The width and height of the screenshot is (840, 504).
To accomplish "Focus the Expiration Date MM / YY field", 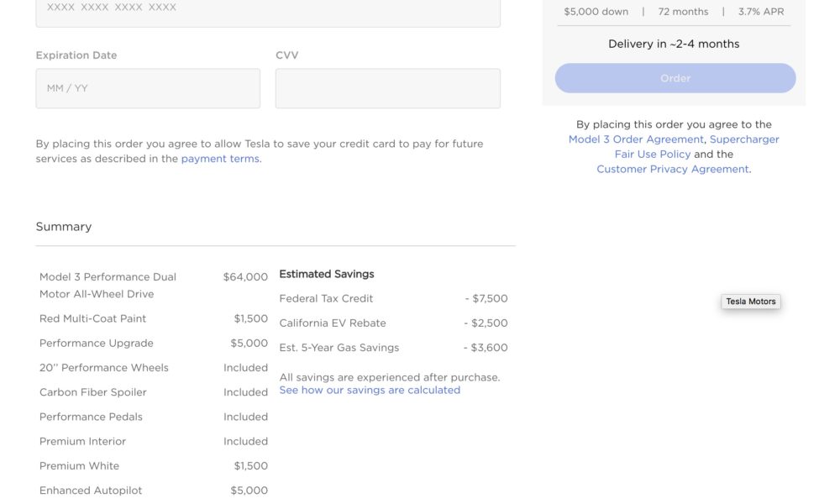I will [148, 88].
